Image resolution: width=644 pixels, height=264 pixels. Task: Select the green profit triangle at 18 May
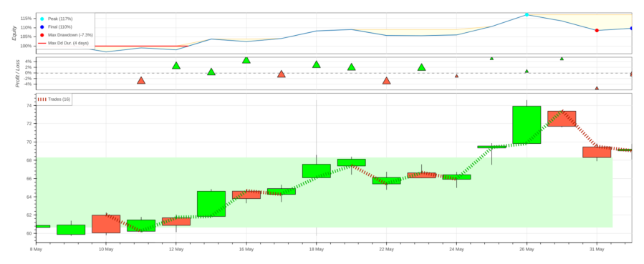click(316, 64)
